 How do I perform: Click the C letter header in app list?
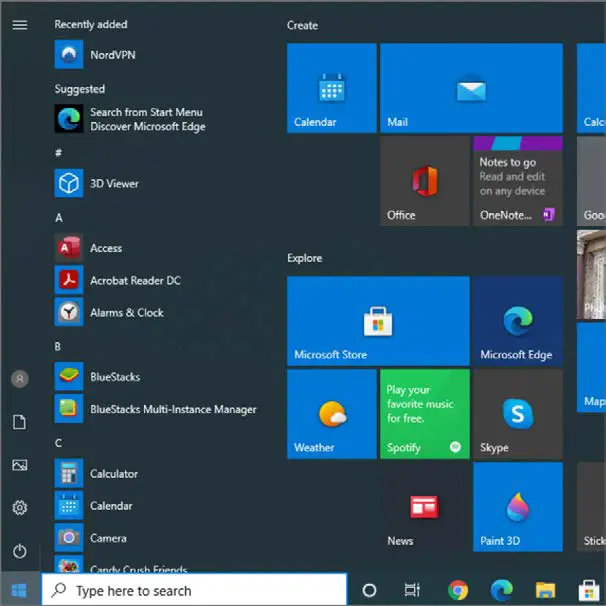[x=58, y=443]
